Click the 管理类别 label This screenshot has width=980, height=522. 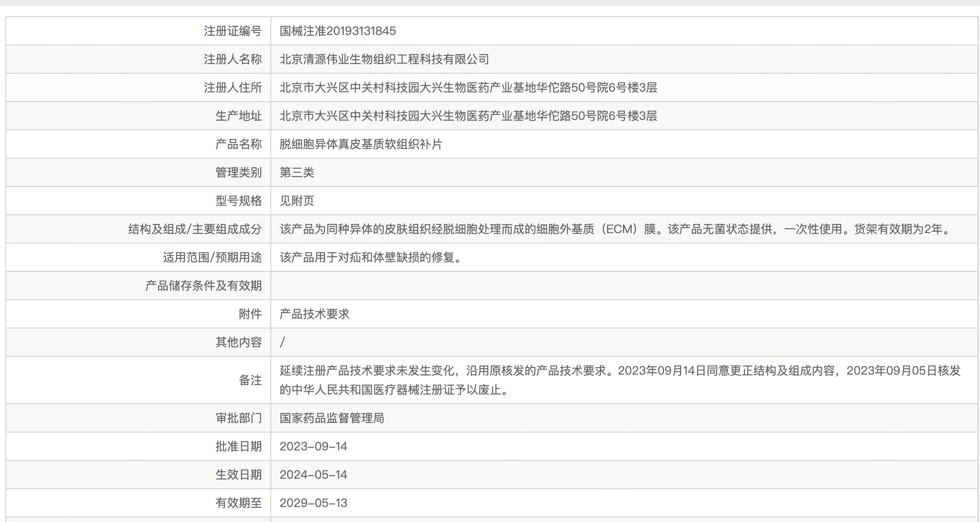click(239, 173)
